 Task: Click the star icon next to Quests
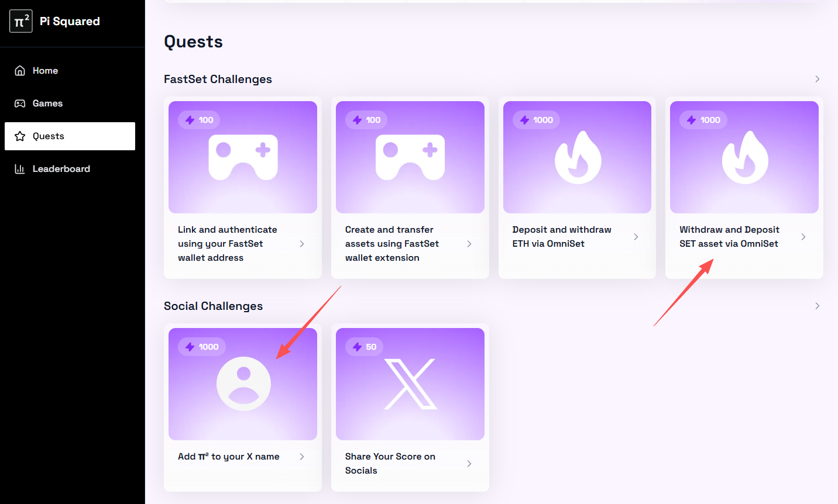(20, 136)
